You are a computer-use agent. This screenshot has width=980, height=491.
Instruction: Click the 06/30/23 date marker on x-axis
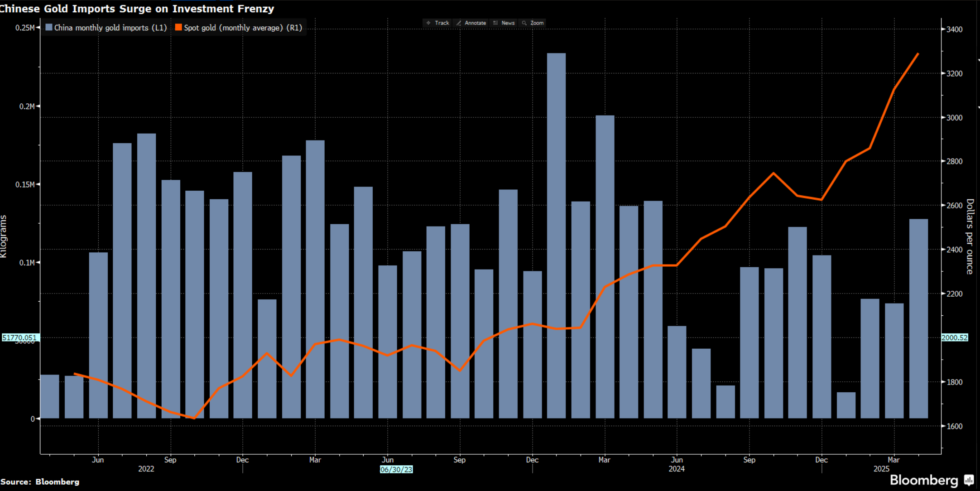pyautogui.click(x=396, y=469)
